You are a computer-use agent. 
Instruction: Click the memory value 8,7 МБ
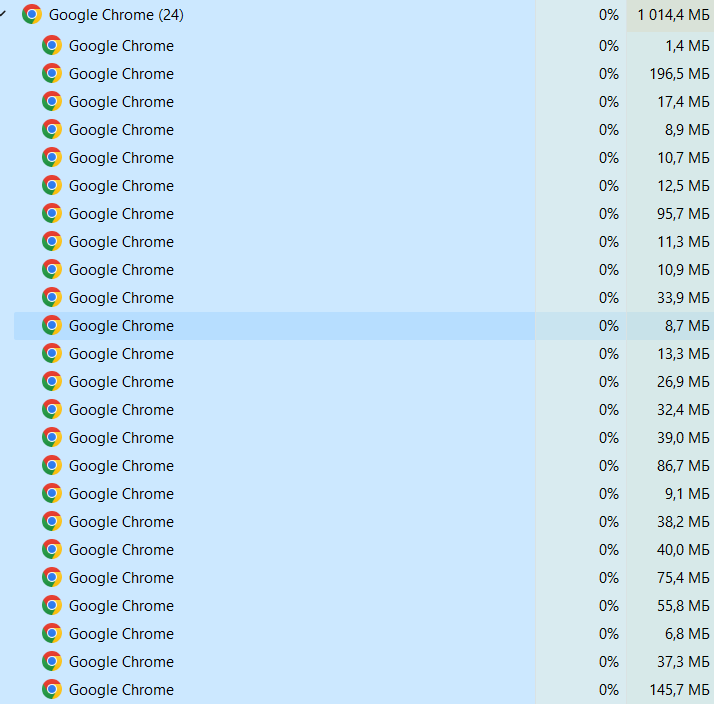tap(687, 326)
